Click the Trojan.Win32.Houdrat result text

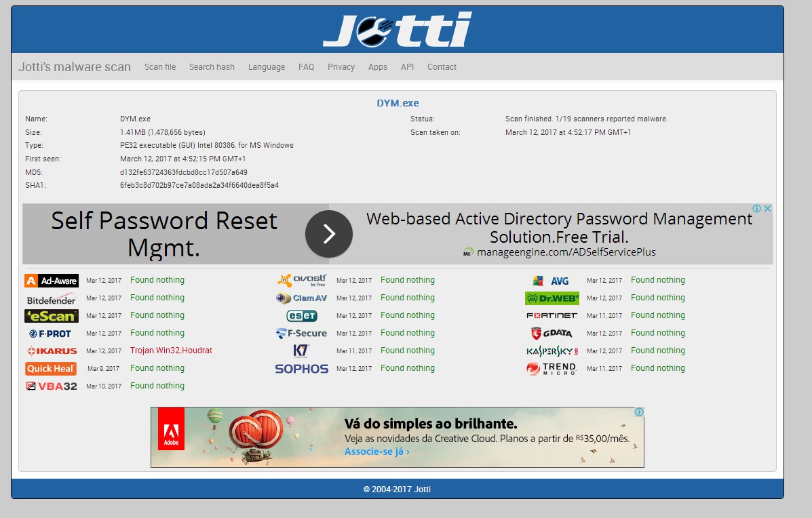pos(171,351)
